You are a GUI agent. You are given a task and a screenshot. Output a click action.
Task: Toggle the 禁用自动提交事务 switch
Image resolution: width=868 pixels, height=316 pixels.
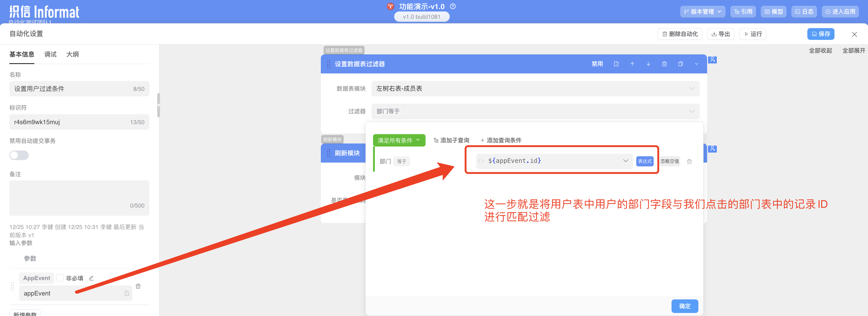[19, 155]
